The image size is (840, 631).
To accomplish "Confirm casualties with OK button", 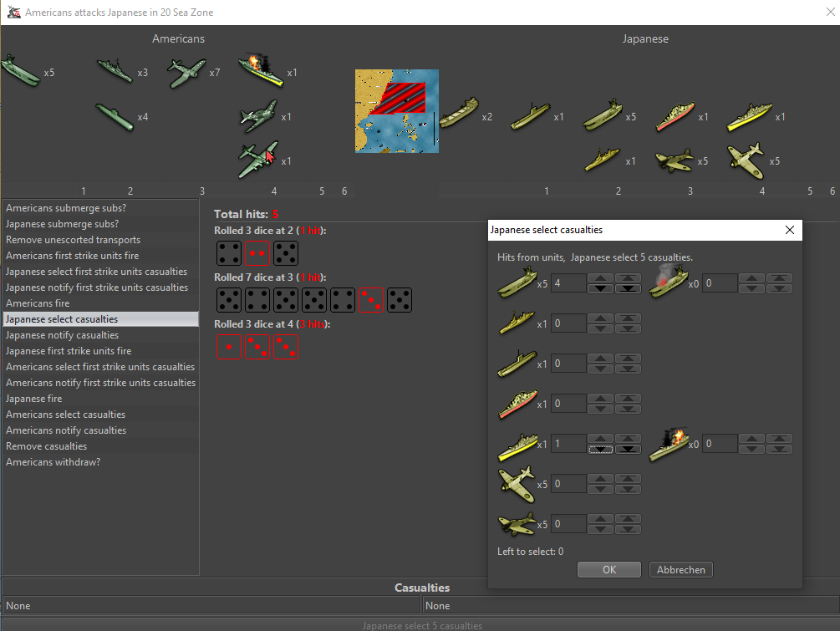I will pos(609,570).
